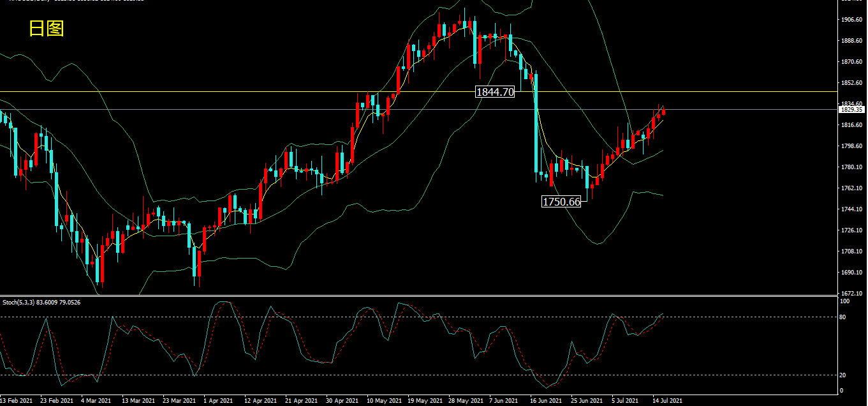Click the yellow 日图 chart label

47,28
